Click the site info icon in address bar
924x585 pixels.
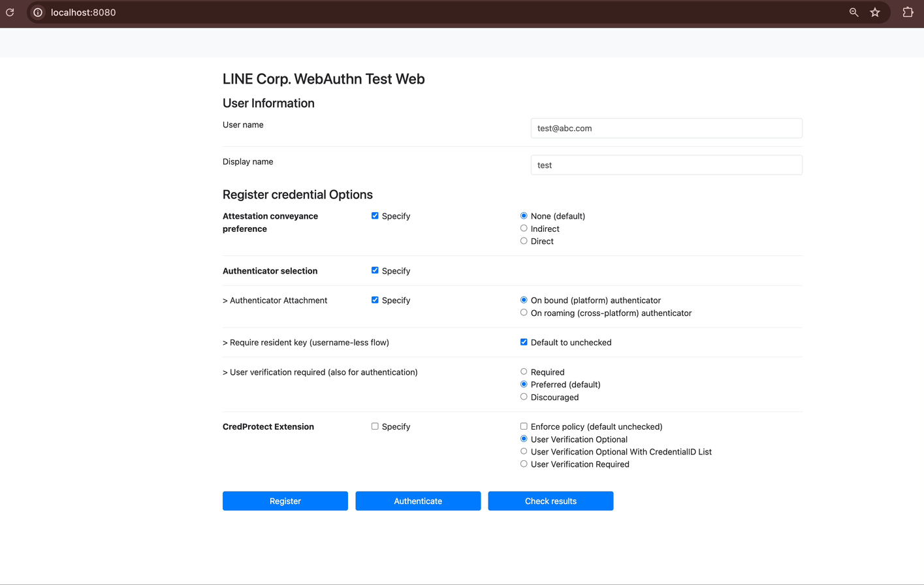[x=38, y=12]
